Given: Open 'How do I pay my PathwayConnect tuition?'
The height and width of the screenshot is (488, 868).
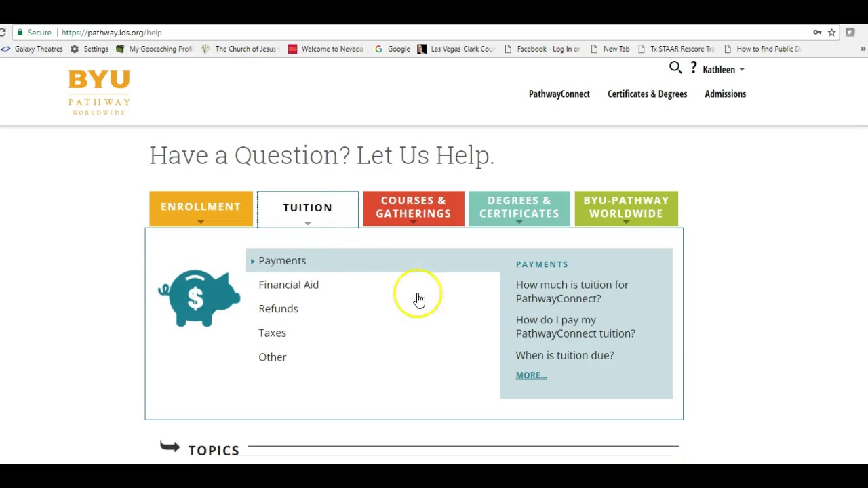Looking at the screenshot, I should point(575,327).
